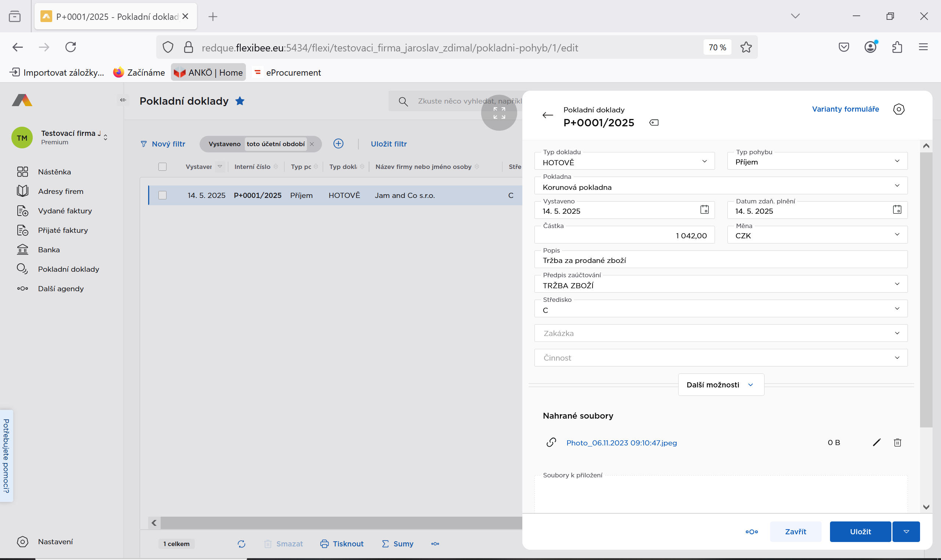Edit the uploaded photo attachment with pencil icon
Viewport: 941px width, 560px height.
pos(876,442)
